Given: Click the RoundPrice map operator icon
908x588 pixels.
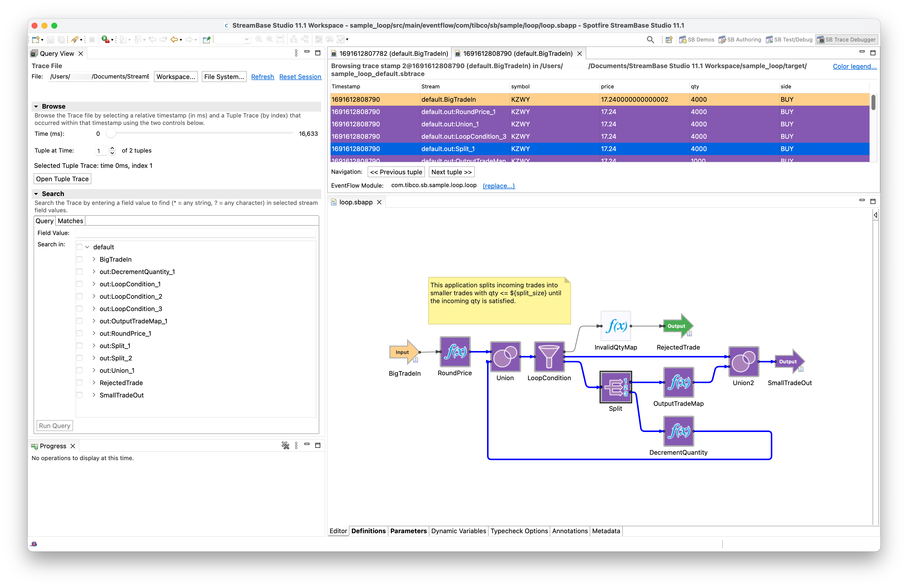Looking at the screenshot, I should [455, 352].
